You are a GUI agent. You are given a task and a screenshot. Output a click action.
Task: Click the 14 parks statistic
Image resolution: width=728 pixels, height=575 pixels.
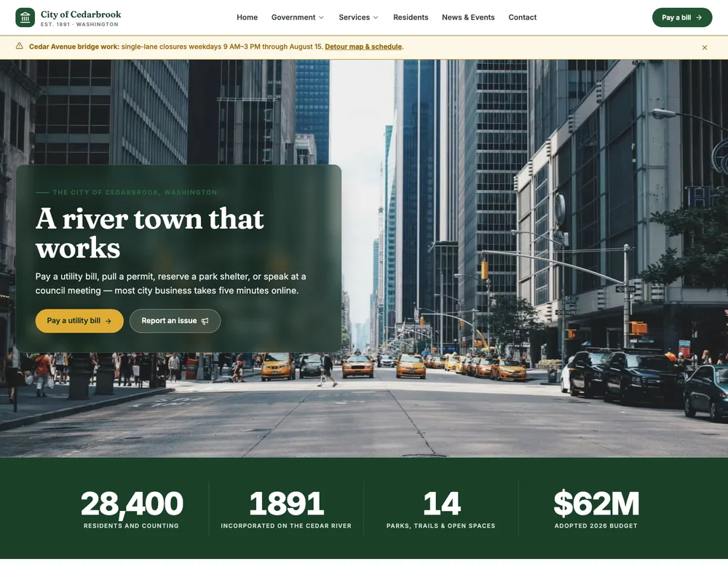pyautogui.click(x=441, y=509)
